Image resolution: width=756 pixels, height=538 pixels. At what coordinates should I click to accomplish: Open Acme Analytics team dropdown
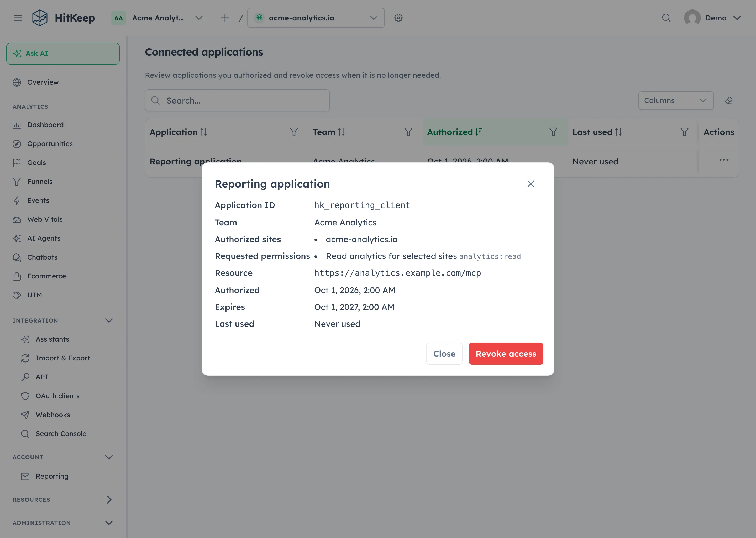point(157,18)
